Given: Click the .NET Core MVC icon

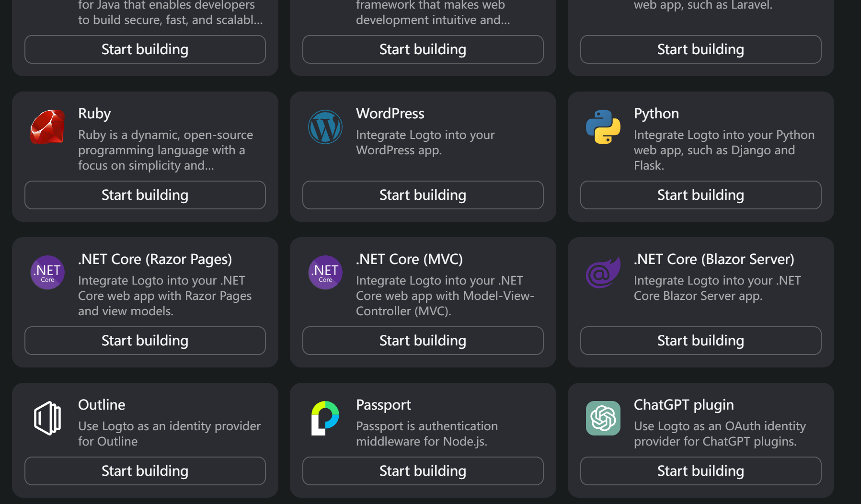Looking at the screenshot, I should (x=325, y=273).
